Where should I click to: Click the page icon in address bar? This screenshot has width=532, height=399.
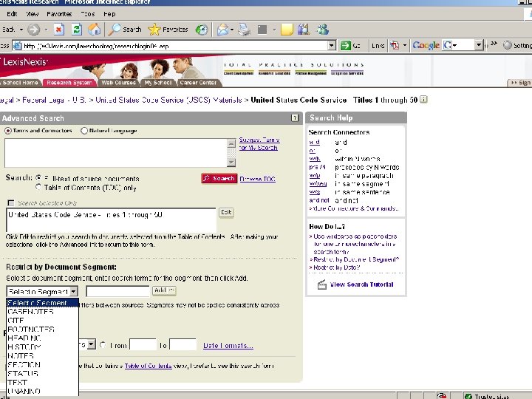click(x=17, y=46)
